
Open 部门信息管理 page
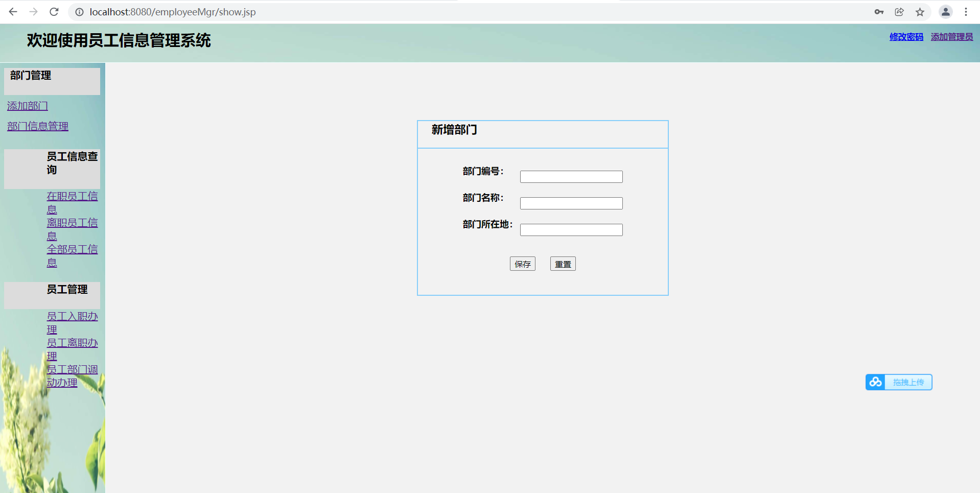[x=38, y=126]
